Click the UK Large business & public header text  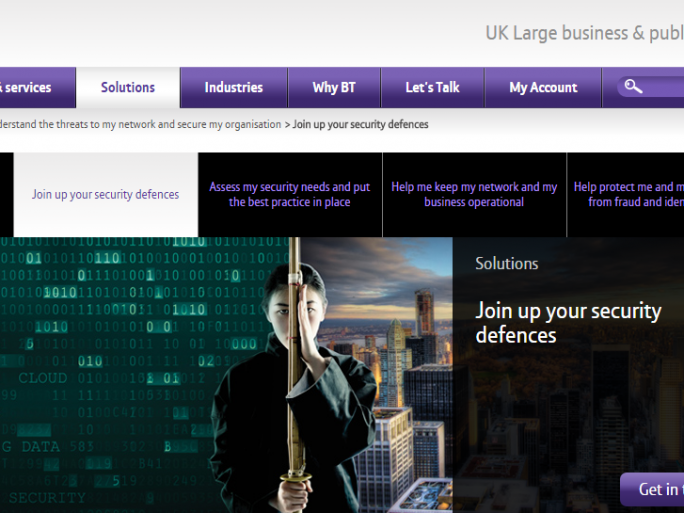(x=585, y=33)
